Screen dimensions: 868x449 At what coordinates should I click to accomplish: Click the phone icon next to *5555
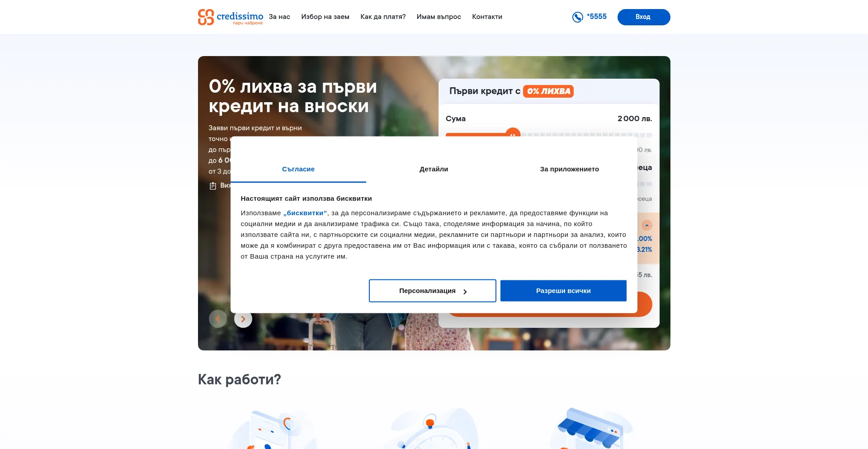click(577, 17)
